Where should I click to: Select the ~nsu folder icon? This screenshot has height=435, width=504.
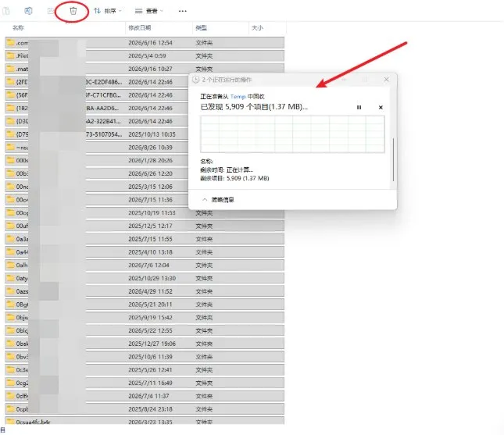coord(11,147)
